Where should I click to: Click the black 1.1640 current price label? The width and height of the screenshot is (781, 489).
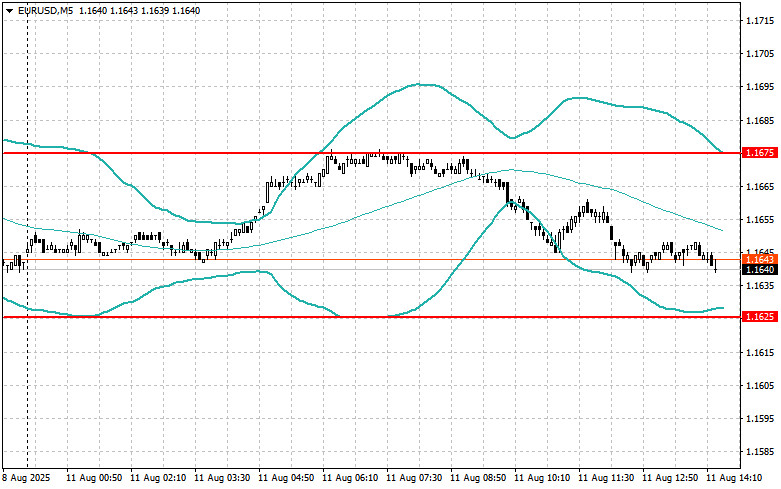pos(759,270)
